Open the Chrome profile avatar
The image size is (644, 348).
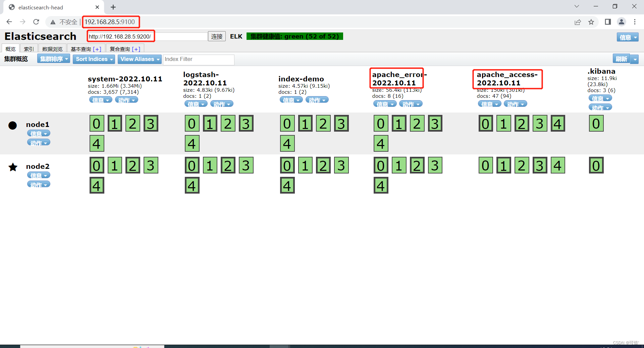(x=622, y=22)
